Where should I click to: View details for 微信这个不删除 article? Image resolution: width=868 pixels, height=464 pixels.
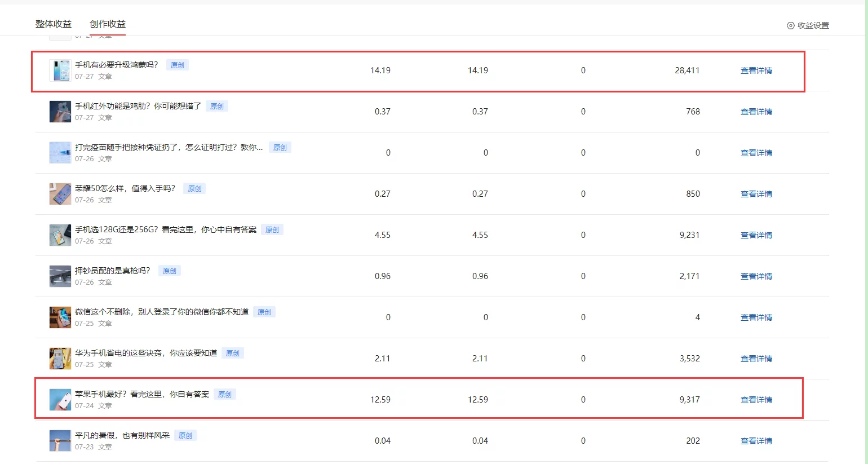pos(756,317)
